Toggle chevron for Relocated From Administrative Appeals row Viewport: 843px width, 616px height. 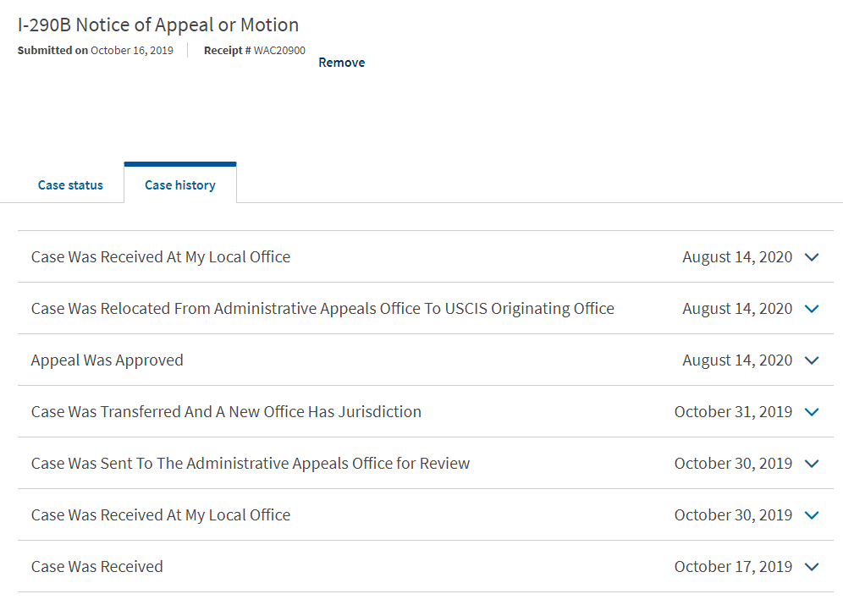812,309
